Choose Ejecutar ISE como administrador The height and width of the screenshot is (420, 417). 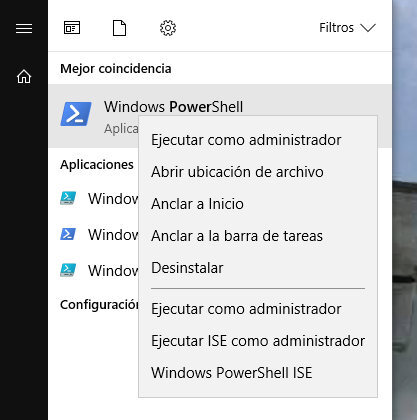coord(258,341)
